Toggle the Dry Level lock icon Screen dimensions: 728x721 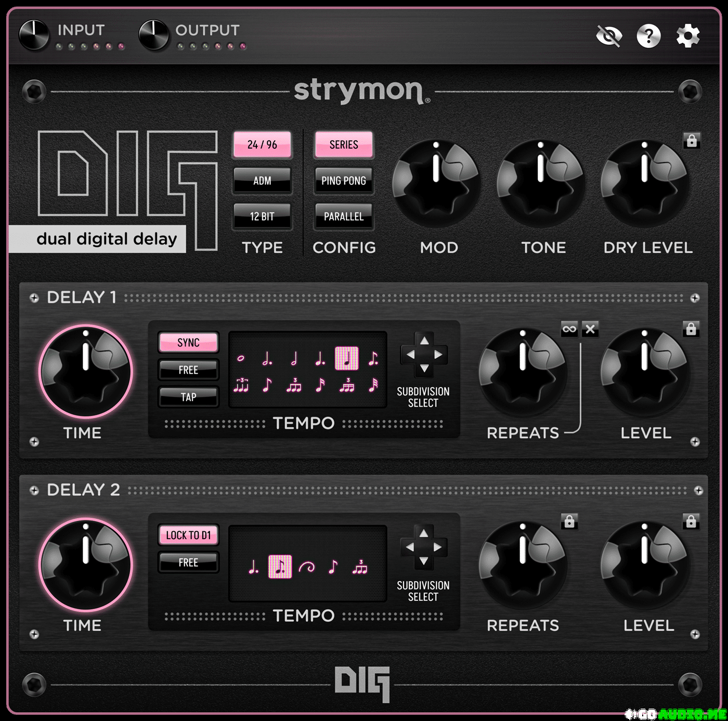pyautogui.click(x=692, y=140)
